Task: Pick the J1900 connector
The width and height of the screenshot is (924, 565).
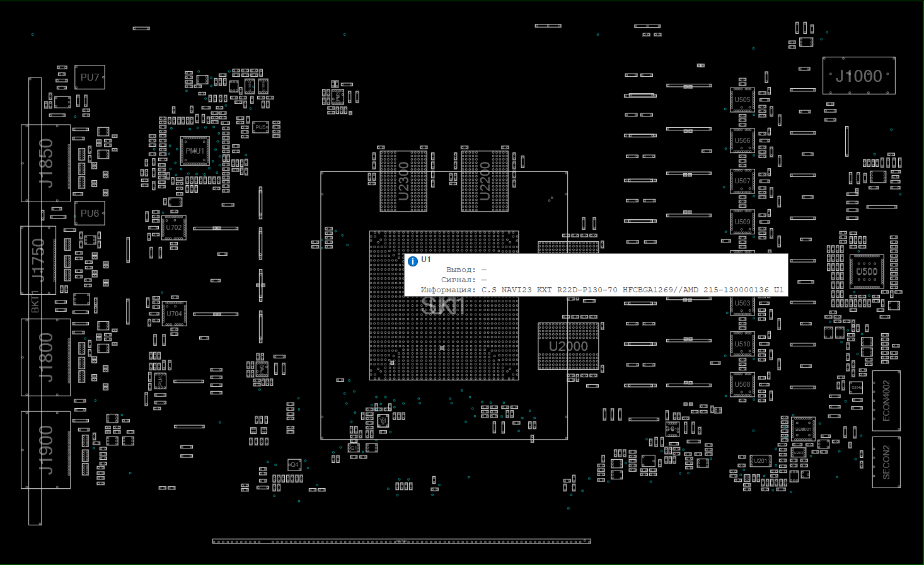Action: (x=45, y=450)
